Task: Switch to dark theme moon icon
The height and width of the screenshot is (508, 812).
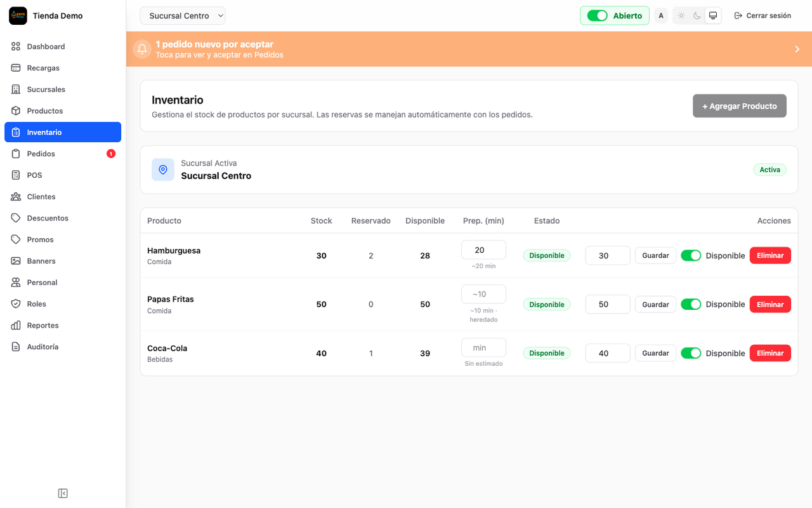Action: point(697,16)
